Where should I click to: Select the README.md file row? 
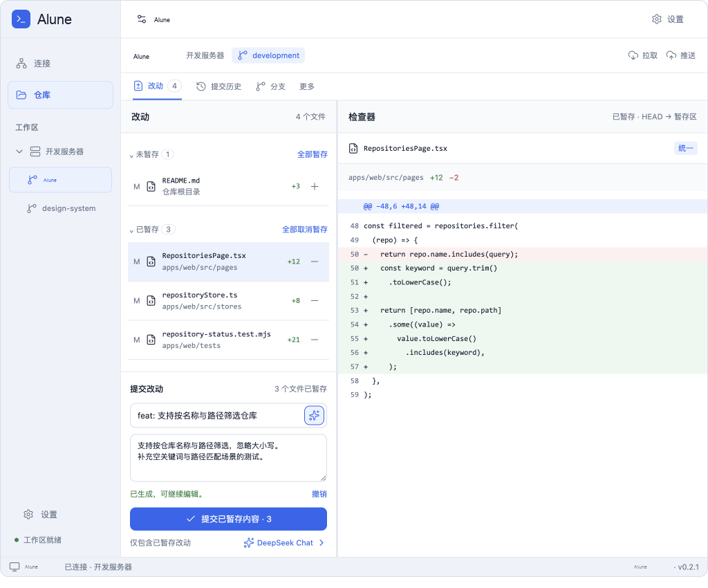click(228, 186)
